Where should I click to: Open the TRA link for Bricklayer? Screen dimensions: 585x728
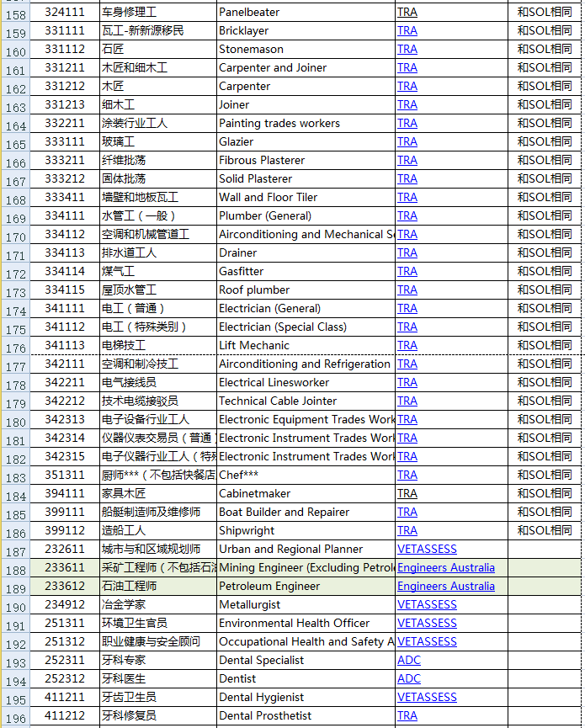(x=407, y=30)
